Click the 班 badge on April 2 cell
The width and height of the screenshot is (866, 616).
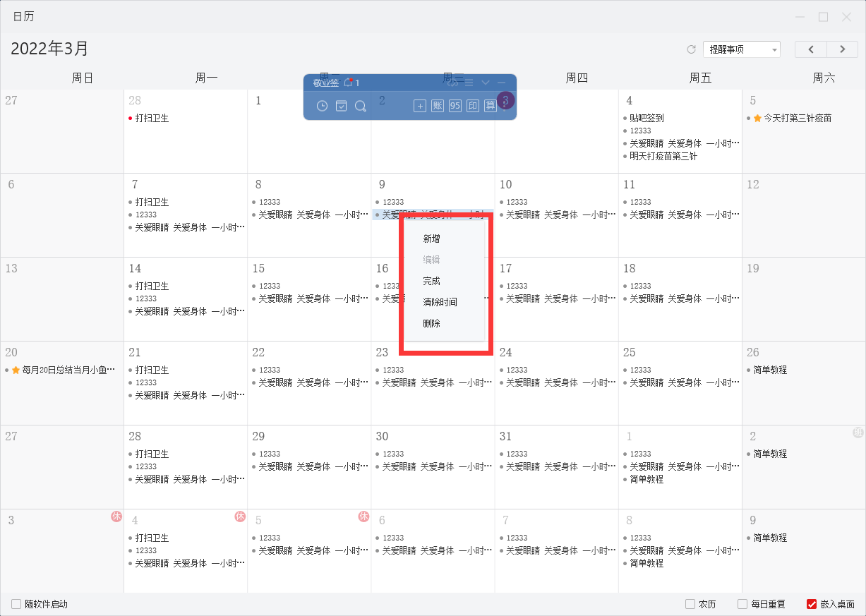858,433
